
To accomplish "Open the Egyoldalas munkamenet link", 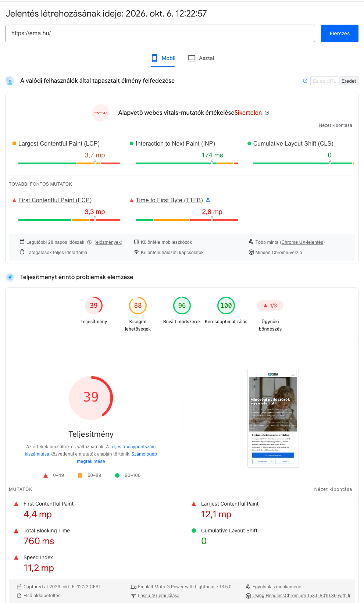I will click(x=278, y=587).
